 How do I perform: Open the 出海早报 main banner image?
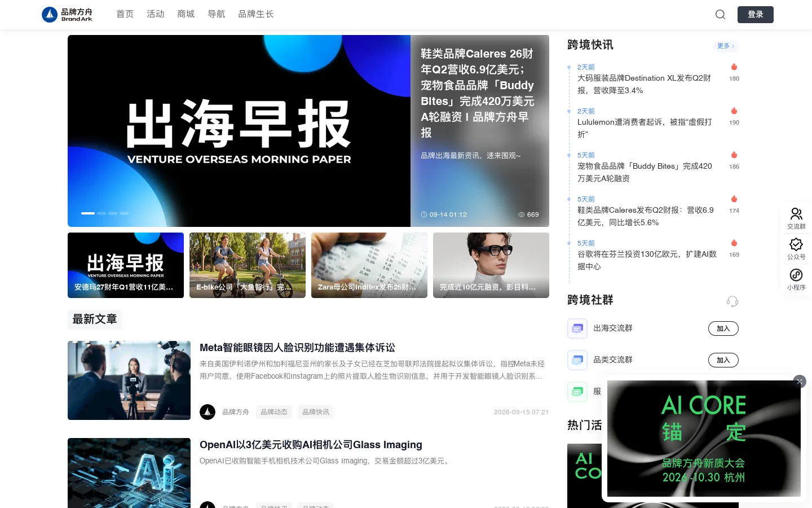(x=239, y=131)
